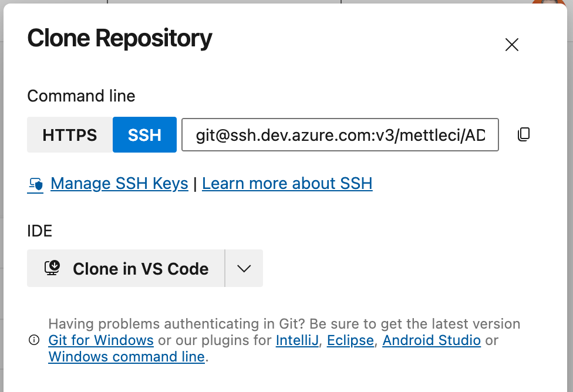The width and height of the screenshot is (573, 392).
Task: Expand the IDE options dropdown arrow
Action: point(244,268)
